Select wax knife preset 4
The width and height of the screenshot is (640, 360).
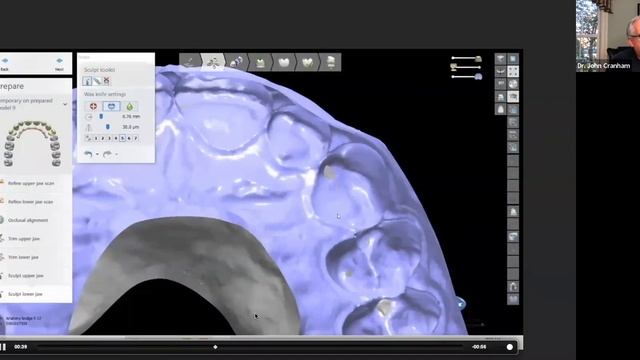click(x=116, y=138)
